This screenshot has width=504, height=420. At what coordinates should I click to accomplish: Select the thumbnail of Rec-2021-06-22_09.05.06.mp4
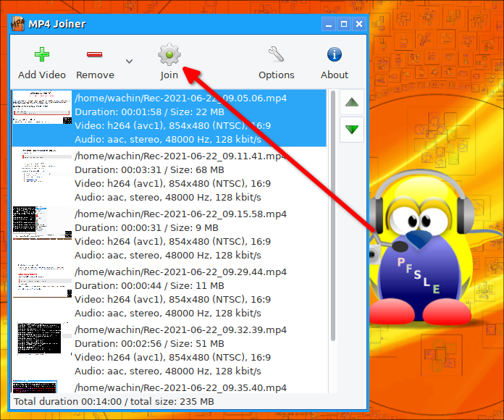coord(42,107)
